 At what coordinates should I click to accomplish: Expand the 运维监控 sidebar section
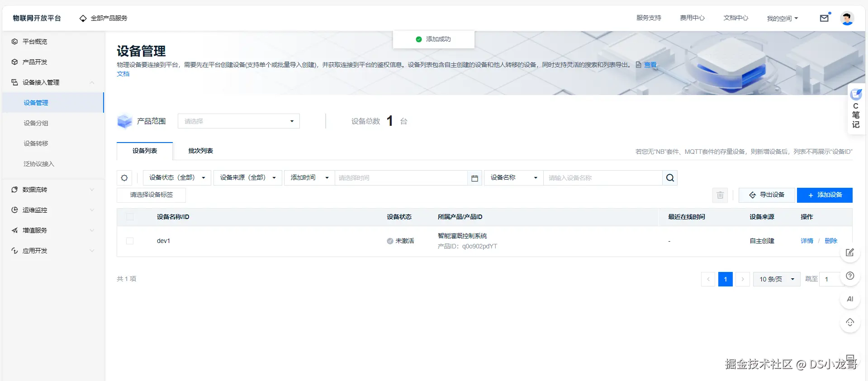(53, 210)
